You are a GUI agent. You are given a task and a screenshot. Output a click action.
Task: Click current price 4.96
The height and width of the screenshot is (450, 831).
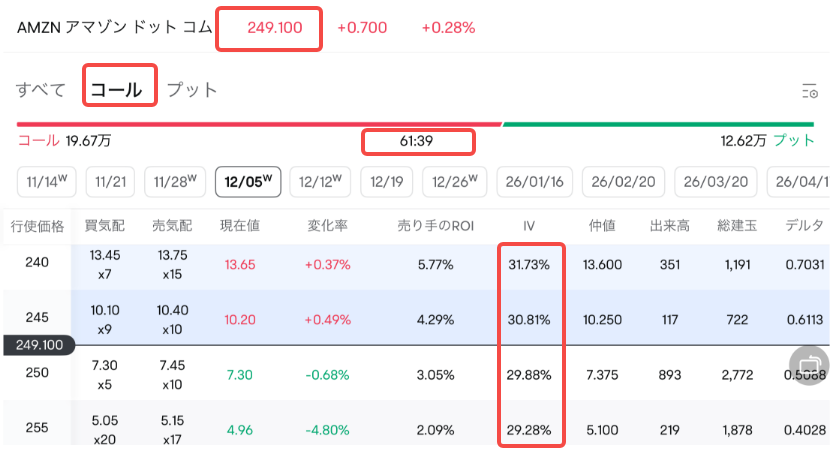click(240, 430)
